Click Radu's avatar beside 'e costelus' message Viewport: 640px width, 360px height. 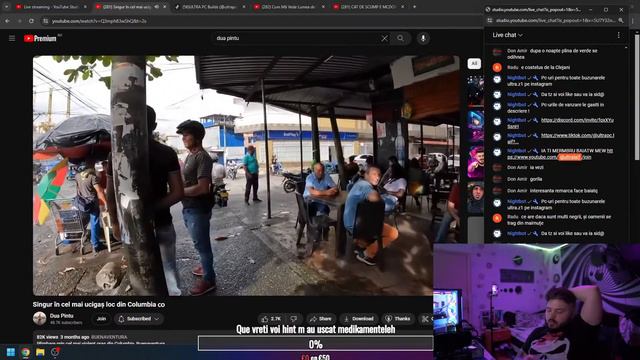point(497,67)
